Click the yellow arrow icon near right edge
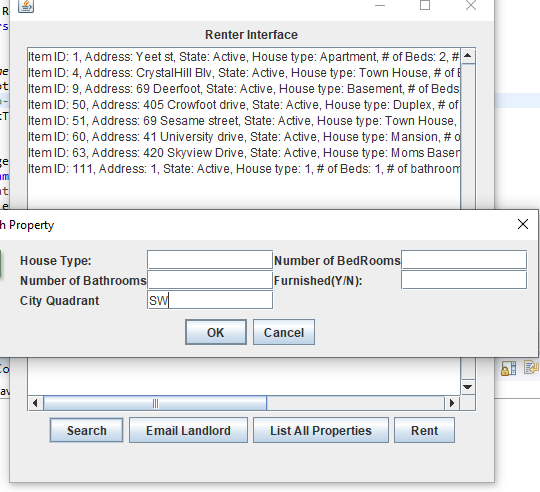 pos(531,367)
